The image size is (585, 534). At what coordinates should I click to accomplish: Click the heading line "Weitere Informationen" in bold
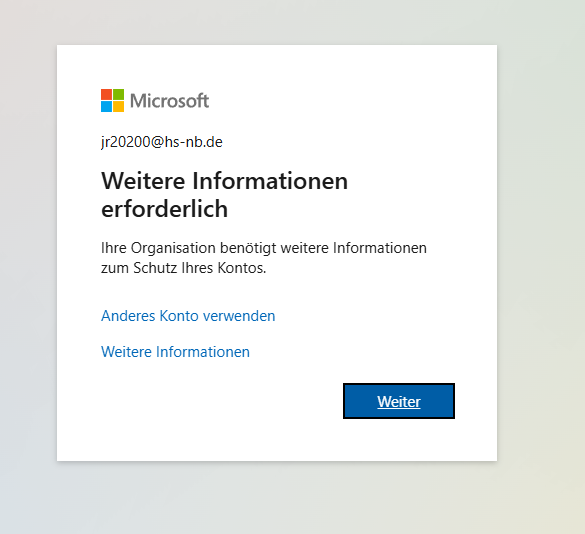tap(225, 181)
